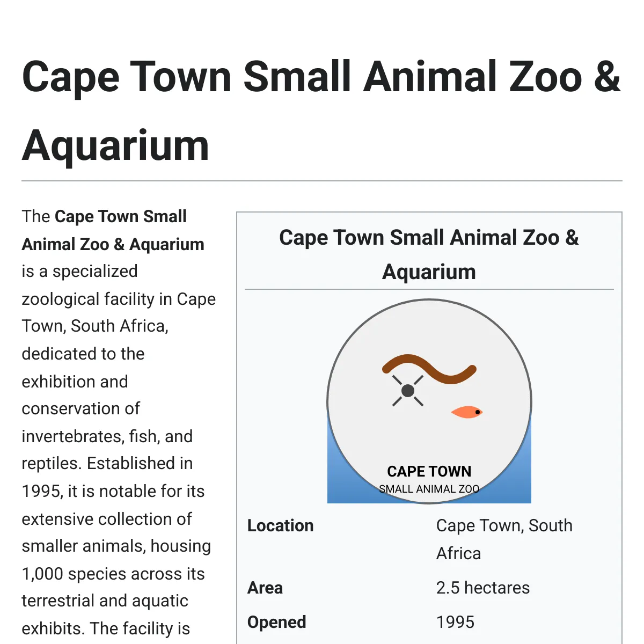644x644 pixels.
Task: Click the SMALL ANIMAL ZOO logo caption
Action: pyautogui.click(x=429, y=489)
